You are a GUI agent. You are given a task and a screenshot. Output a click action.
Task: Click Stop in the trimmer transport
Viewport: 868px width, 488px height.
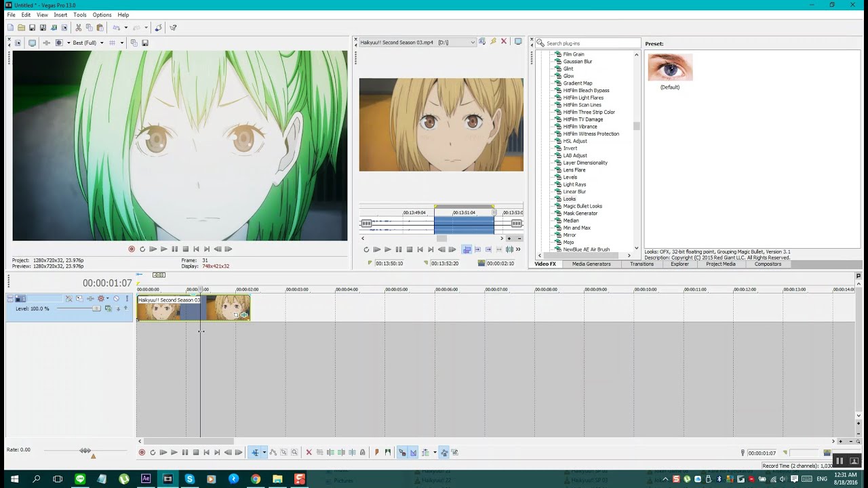(410, 249)
